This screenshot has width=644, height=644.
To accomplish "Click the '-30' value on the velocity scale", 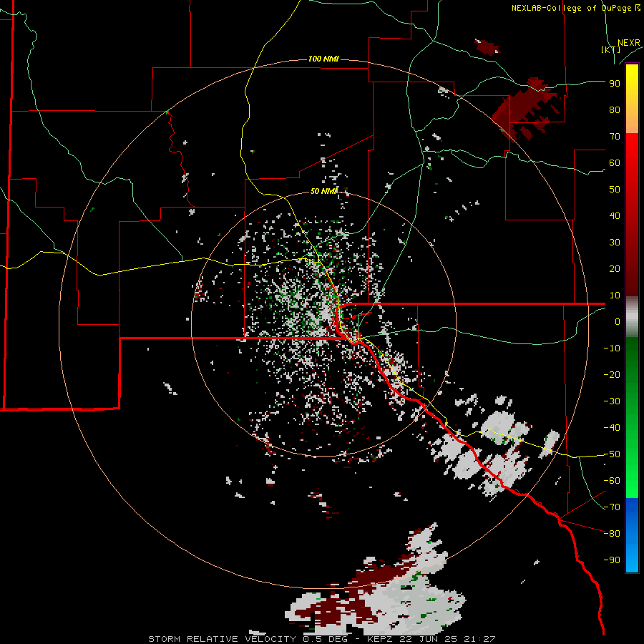I will pos(612,401).
